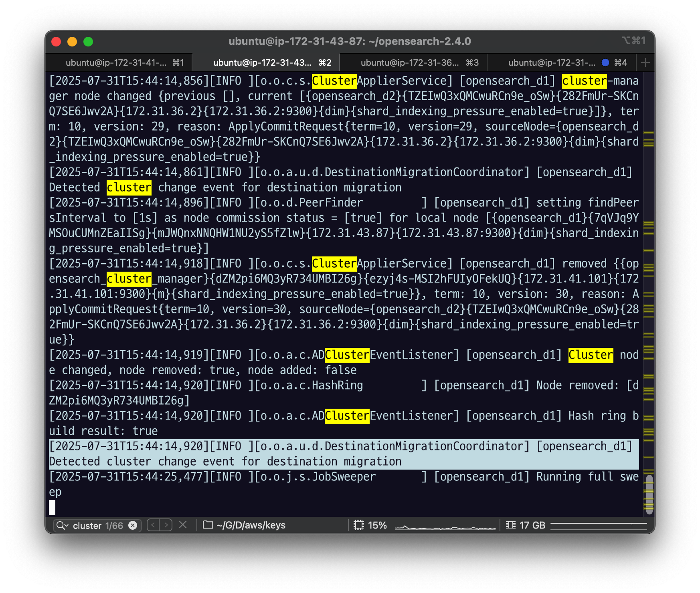Click 'Hash ring build result: true' message
Image resolution: width=700 pixels, height=593 pixels.
(344, 424)
